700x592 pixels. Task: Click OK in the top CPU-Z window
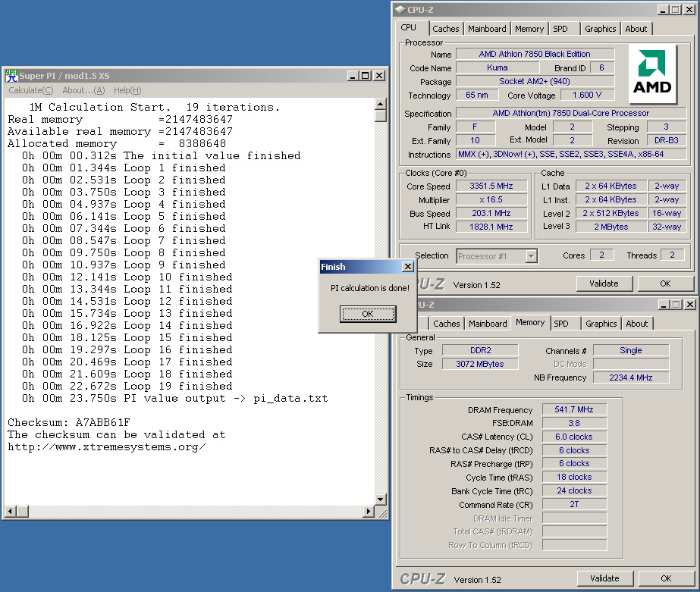[x=665, y=283]
